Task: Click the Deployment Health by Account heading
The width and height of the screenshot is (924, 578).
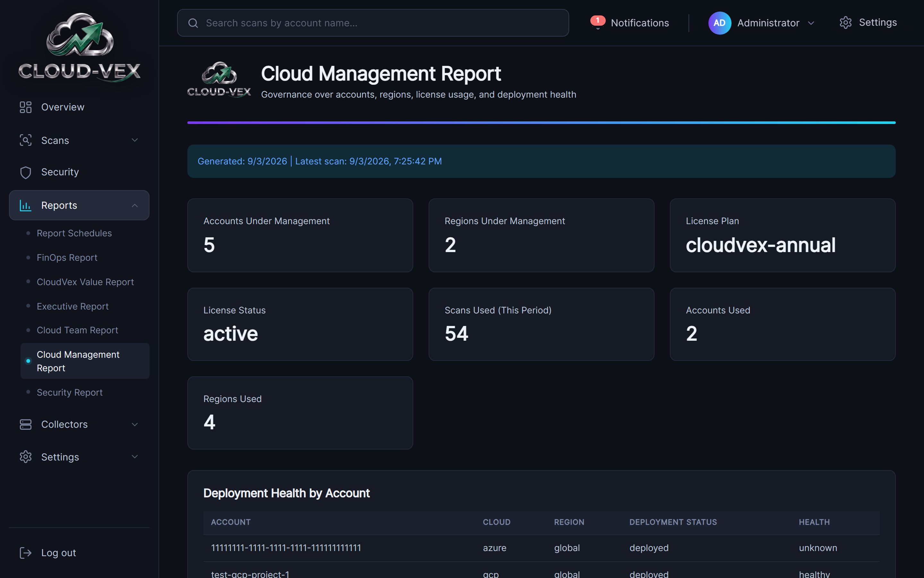Action: click(287, 493)
